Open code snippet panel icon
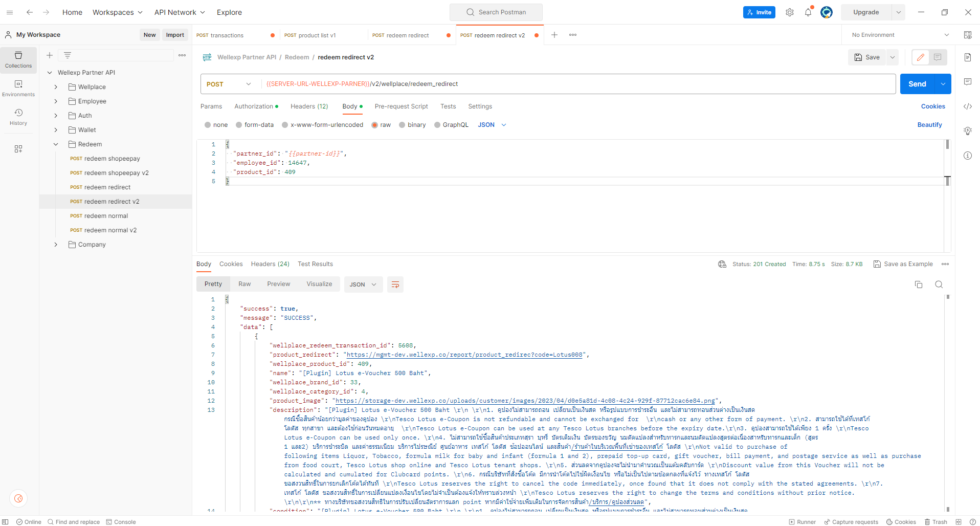The height and width of the screenshot is (526, 980). tap(968, 106)
